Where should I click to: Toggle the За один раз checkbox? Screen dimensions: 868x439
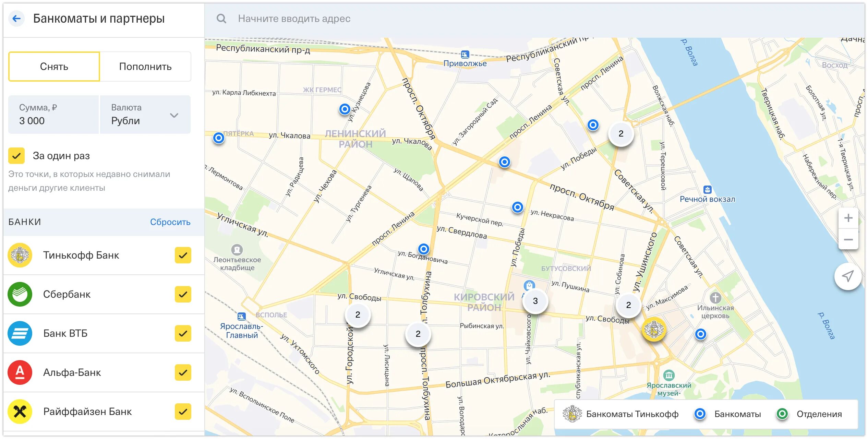pos(16,156)
